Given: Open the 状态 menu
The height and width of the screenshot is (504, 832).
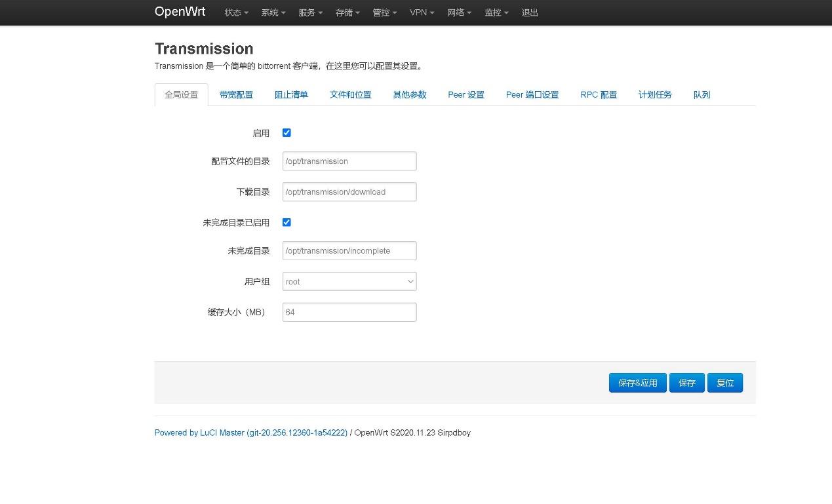Looking at the screenshot, I should (x=235, y=12).
